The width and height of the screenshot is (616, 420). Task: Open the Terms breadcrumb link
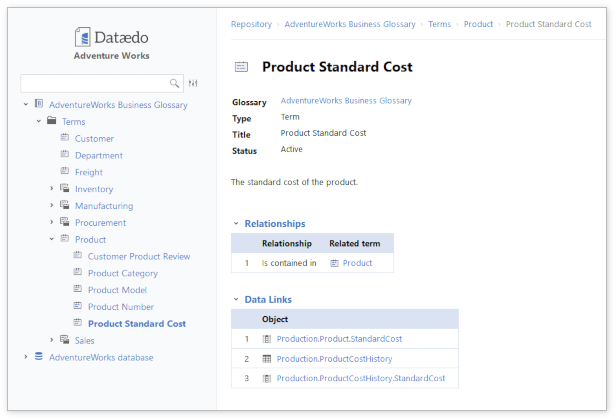coord(440,24)
